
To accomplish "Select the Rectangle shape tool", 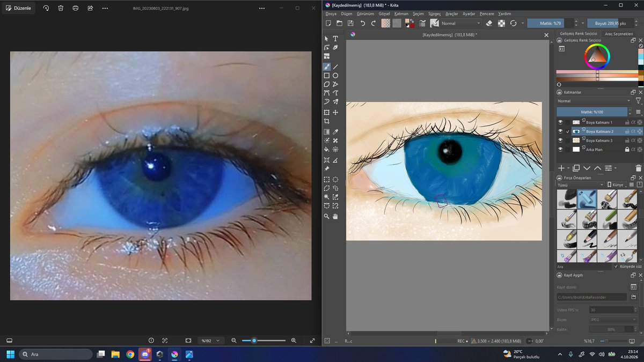I will click(326, 76).
